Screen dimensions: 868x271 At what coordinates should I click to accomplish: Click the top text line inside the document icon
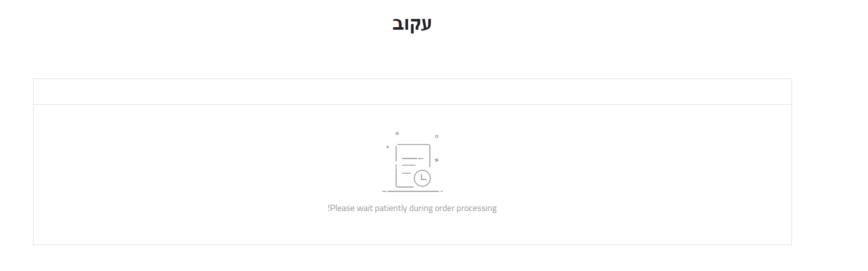point(412,158)
